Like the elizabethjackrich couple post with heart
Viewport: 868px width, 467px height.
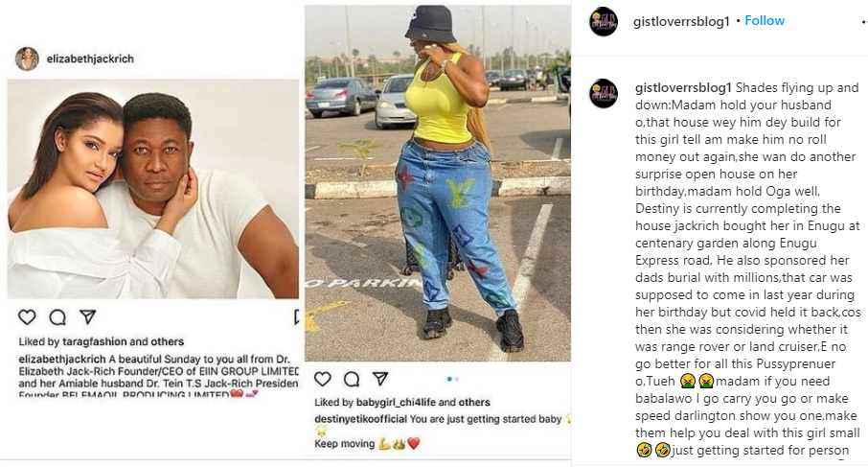[27, 316]
